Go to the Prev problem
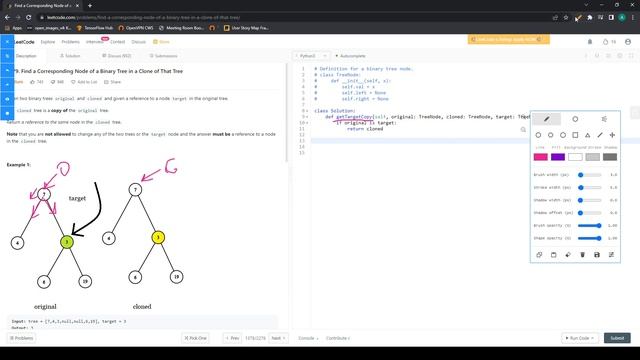The width and height of the screenshot is (640, 360). (232, 338)
